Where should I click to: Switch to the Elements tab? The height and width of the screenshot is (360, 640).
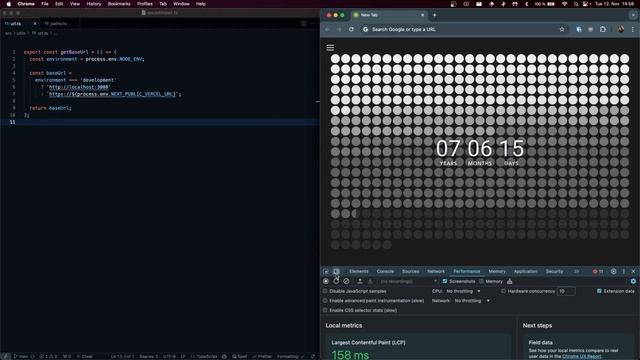pyautogui.click(x=359, y=271)
